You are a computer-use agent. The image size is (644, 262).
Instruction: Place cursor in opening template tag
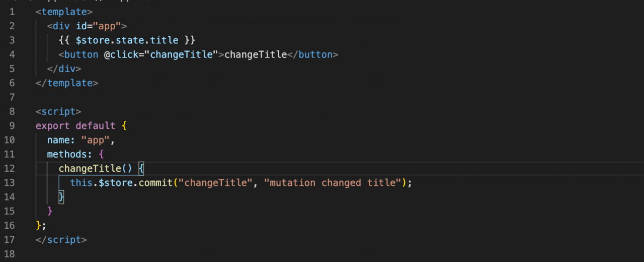[64, 11]
